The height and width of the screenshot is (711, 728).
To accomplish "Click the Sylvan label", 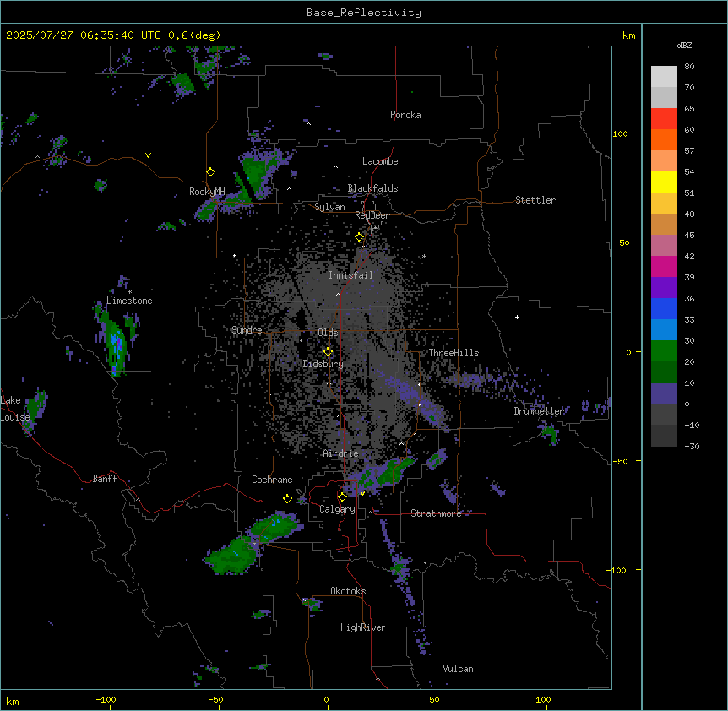I will coord(329,207).
